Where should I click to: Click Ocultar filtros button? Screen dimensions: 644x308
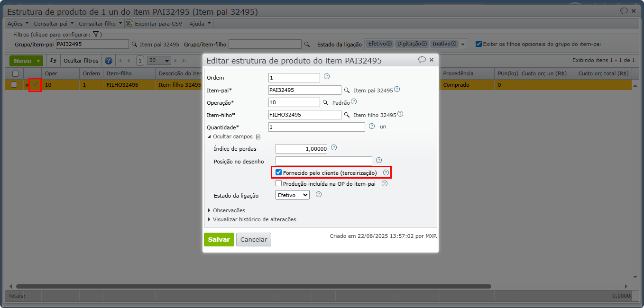[x=81, y=61]
